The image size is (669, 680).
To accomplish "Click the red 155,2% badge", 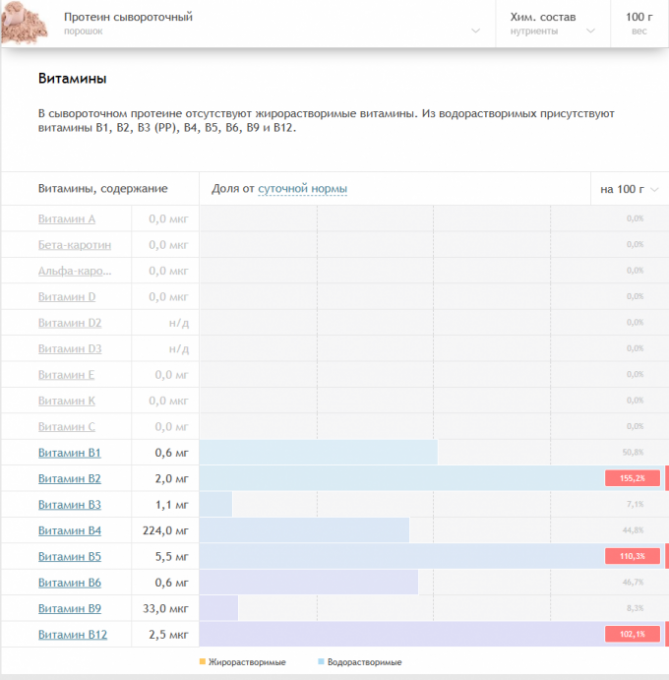I will coord(631,478).
